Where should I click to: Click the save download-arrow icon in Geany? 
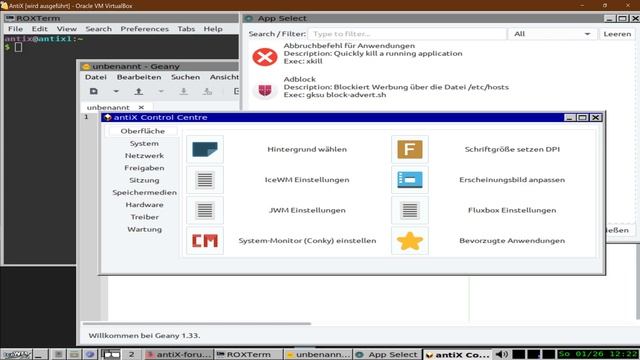pyautogui.click(x=184, y=91)
